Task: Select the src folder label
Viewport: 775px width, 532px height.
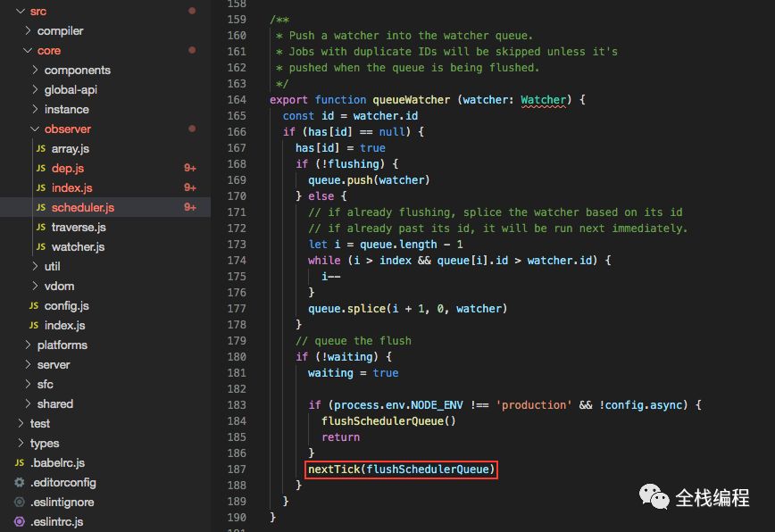Action: click(x=38, y=11)
